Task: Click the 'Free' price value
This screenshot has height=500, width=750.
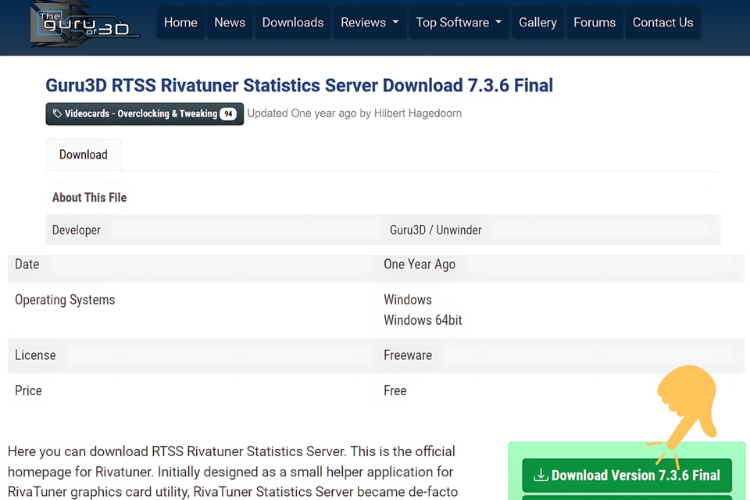Action: point(395,390)
